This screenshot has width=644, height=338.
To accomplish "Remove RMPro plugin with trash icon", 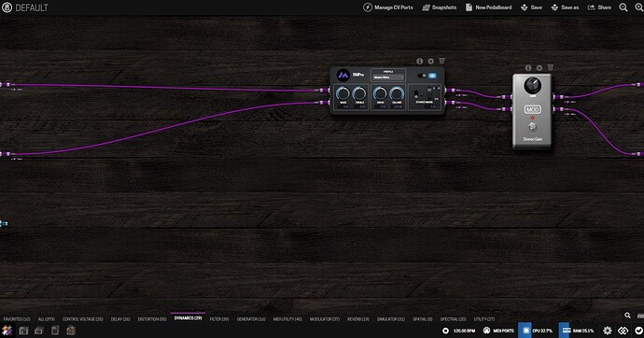I will (x=441, y=61).
